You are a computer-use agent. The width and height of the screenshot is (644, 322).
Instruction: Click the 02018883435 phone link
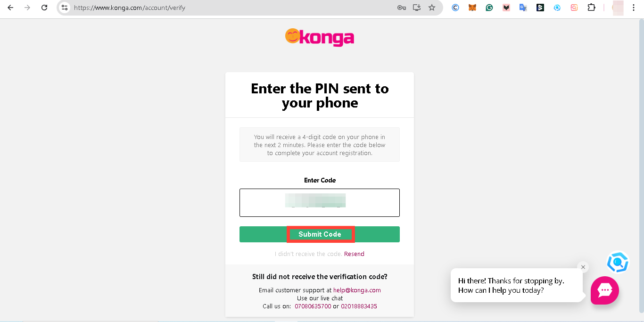[359, 306]
